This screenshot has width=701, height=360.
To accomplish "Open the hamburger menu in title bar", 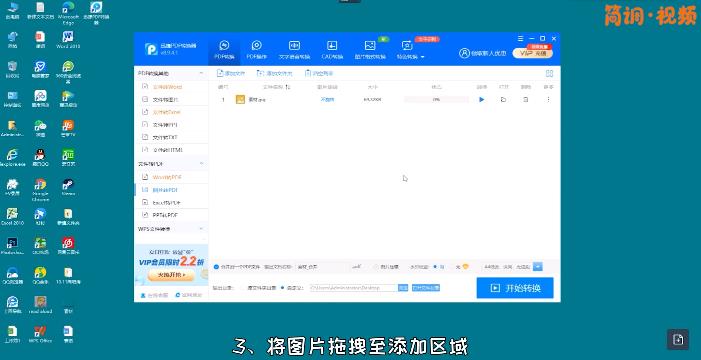I will (520, 38).
